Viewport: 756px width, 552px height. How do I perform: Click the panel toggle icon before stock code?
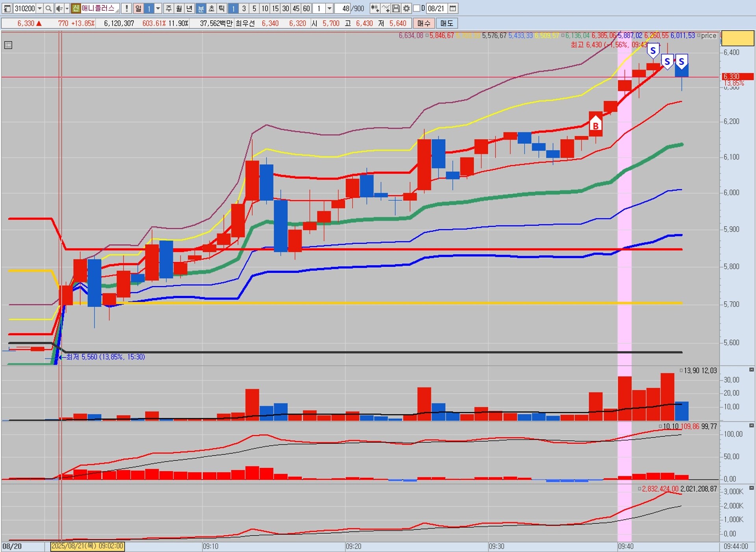(x=7, y=8)
